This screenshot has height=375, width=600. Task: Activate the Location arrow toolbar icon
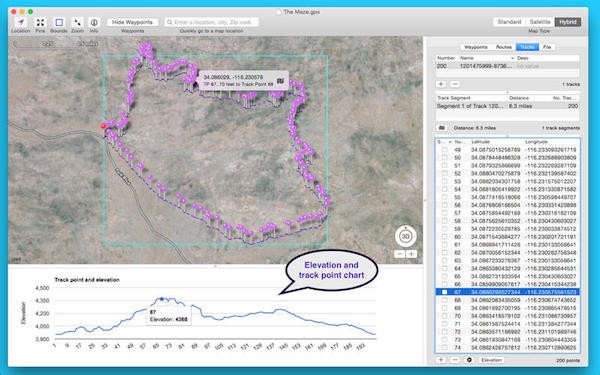tap(21, 22)
